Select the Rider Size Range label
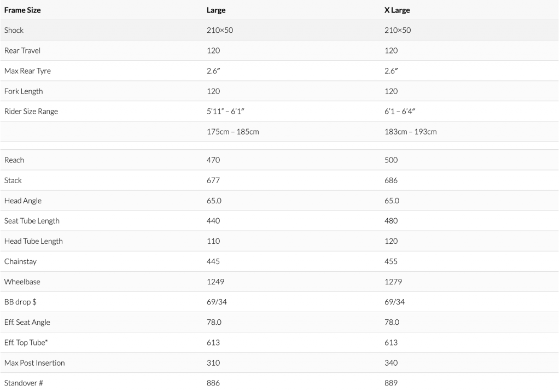560x392 pixels. (x=31, y=111)
